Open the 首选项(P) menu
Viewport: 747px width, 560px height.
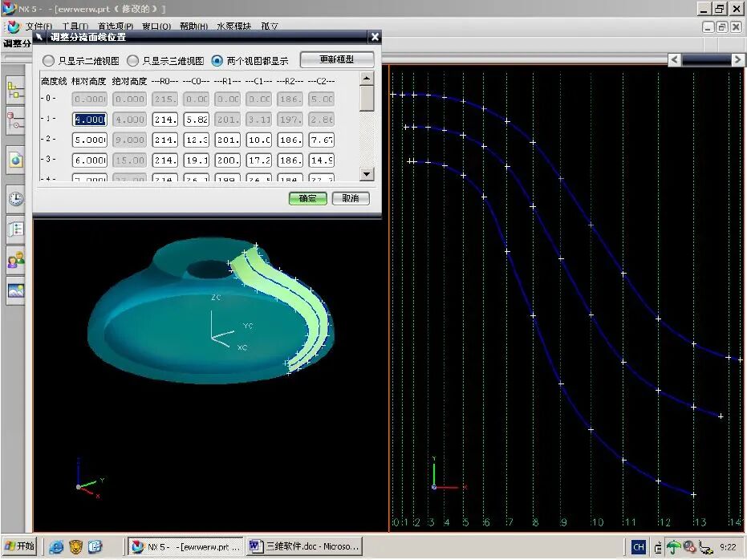pos(116,26)
